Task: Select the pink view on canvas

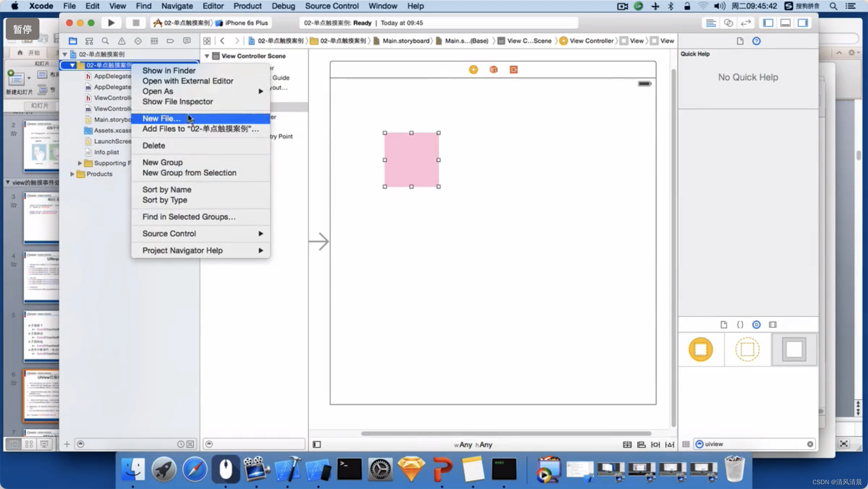Action: click(412, 160)
